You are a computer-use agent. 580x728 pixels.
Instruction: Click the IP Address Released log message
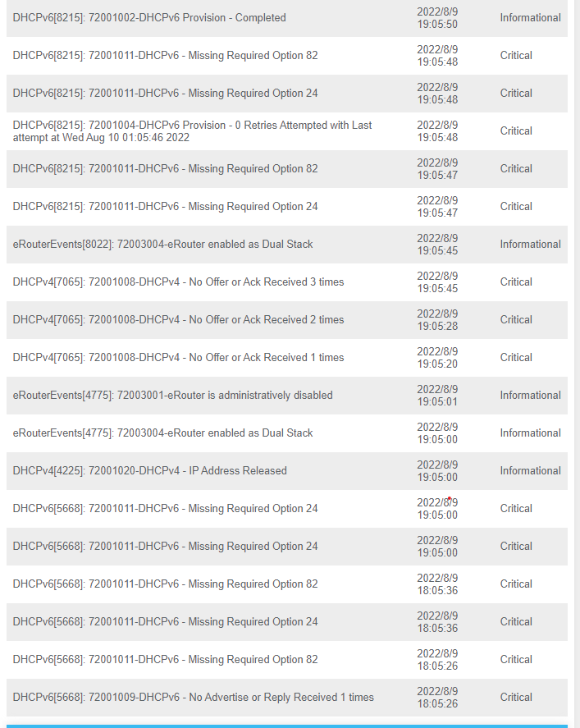pyautogui.click(x=149, y=471)
